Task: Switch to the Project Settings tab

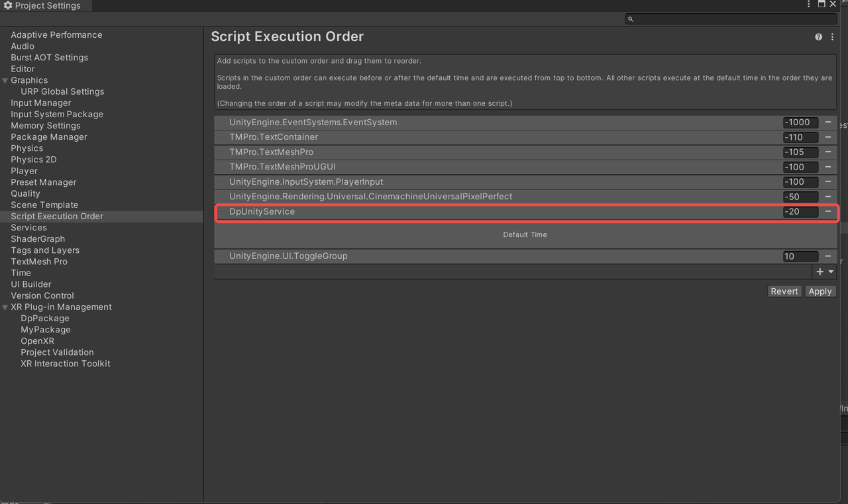Action: coord(45,5)
